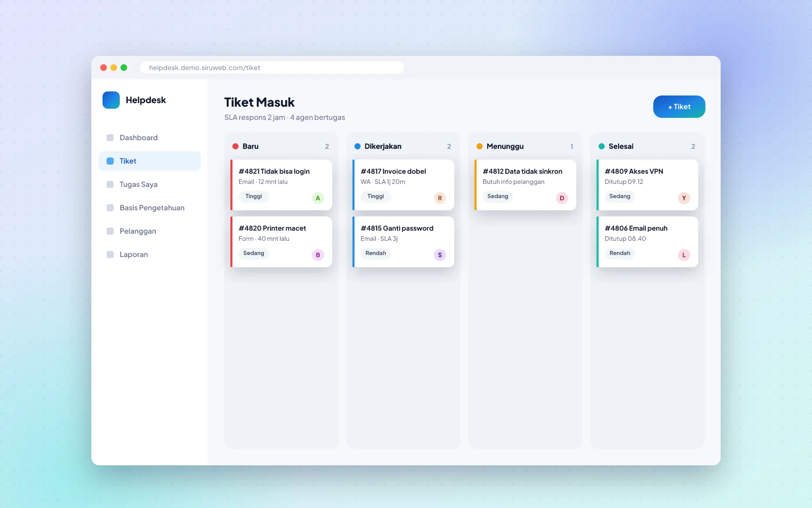Click the orange Menunggu column status dot
The image size is (812, 508).
(x=480, y=146)
